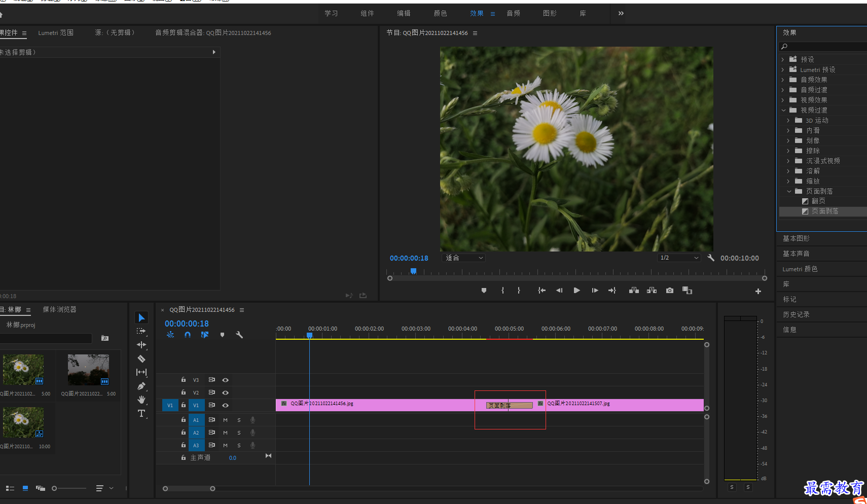Viewport: 867px width, 504px height.
Task: Mute audio track A1
Action: tap(225, 420)
